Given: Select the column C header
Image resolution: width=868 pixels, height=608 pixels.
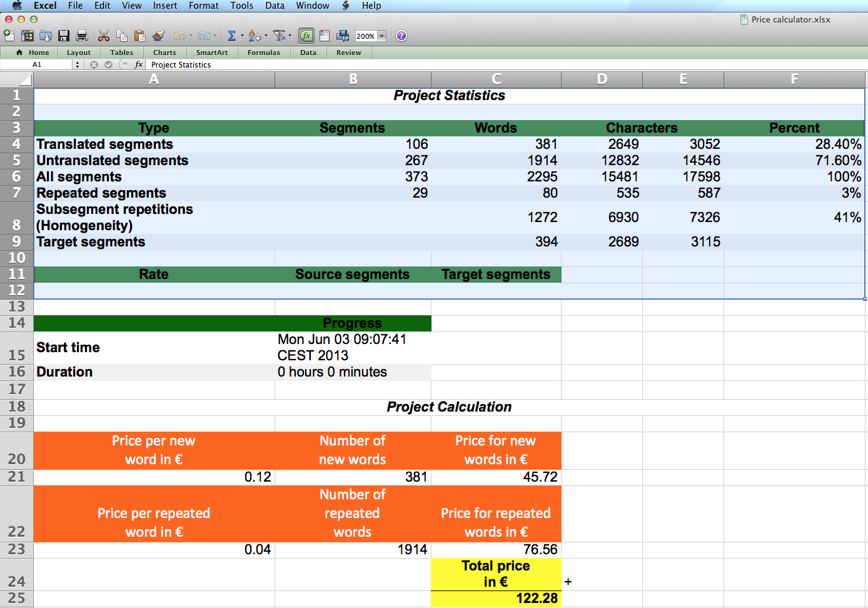Looking at the screenshot, I should click(x=496, y=79).
